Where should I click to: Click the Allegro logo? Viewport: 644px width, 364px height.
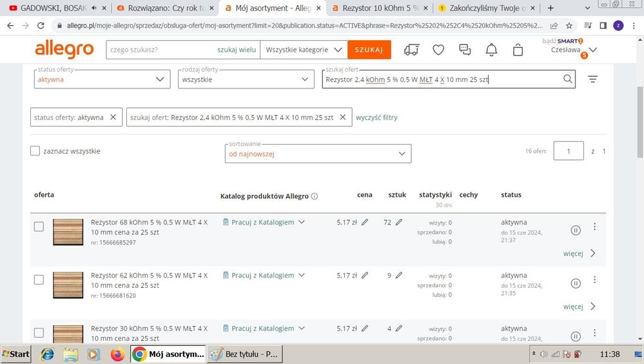(64, 50)
